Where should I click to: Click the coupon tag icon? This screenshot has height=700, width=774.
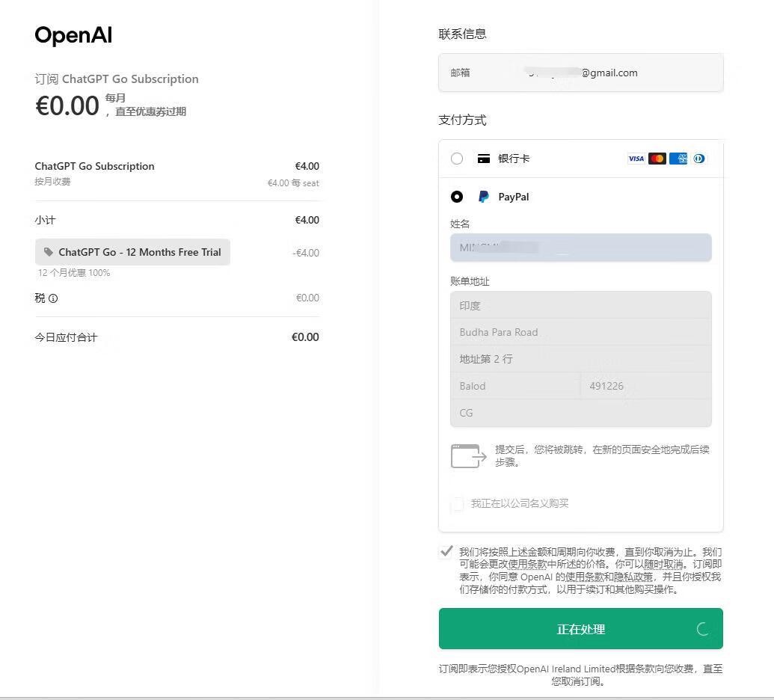click(49, 252)
